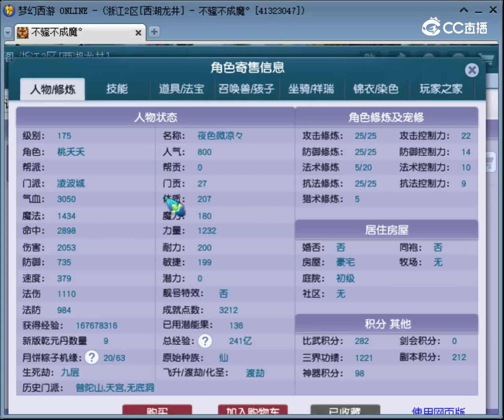Image resolution: width=504 pixels, height=420 pixels.
Task: Close the 不骚不成魔 window tab
Action: click(138, 33)
